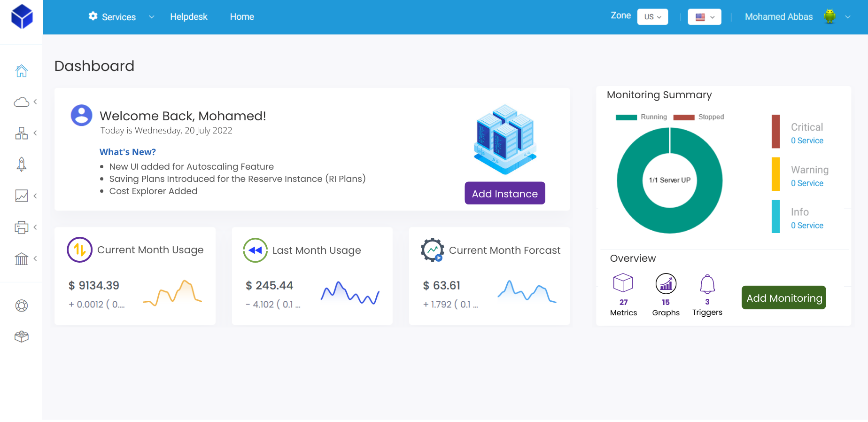The image size is (868, 422).
Task: Click New UI added for Autoscaling Feature
Action: 192,166
